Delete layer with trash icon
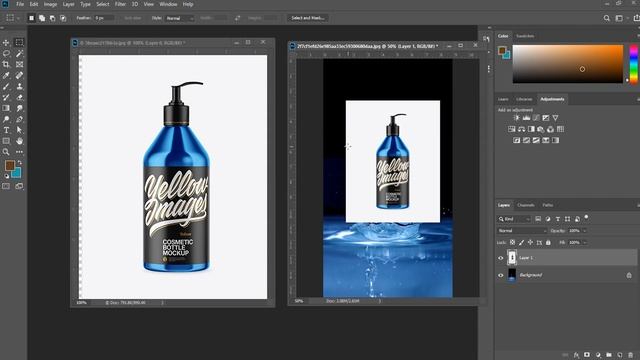Image resolution: width=640 pixels, height=360 pixels. click(631, 355)
